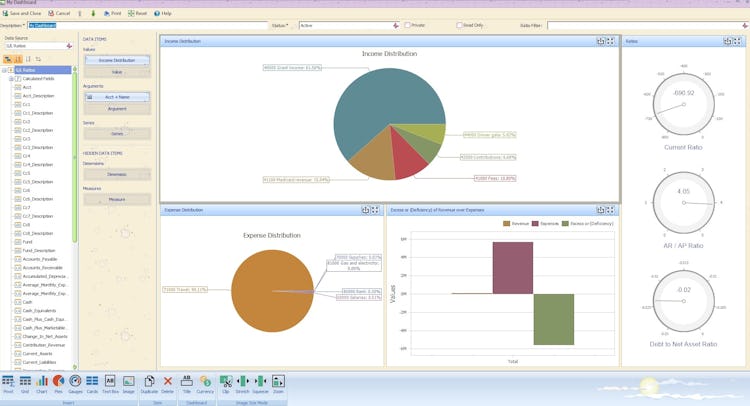
Task: Insert an Image dashboard item
Action: [x=129, y=384]
